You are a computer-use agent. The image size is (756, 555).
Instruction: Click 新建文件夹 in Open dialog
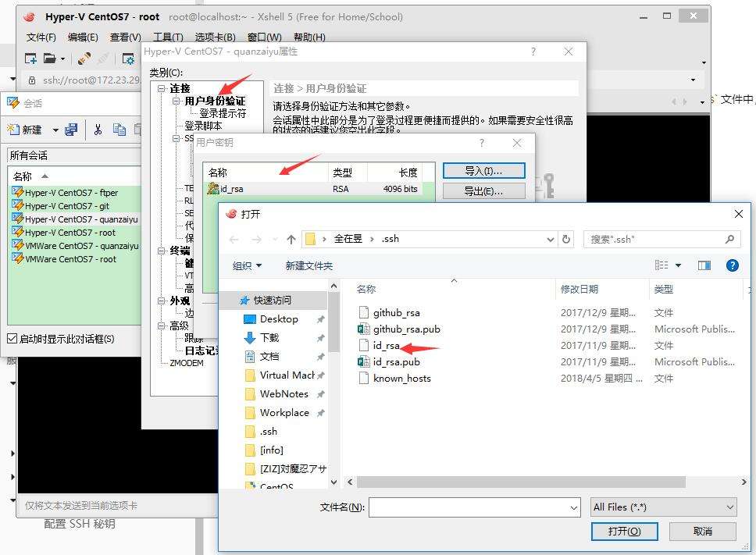pos(308,265)
